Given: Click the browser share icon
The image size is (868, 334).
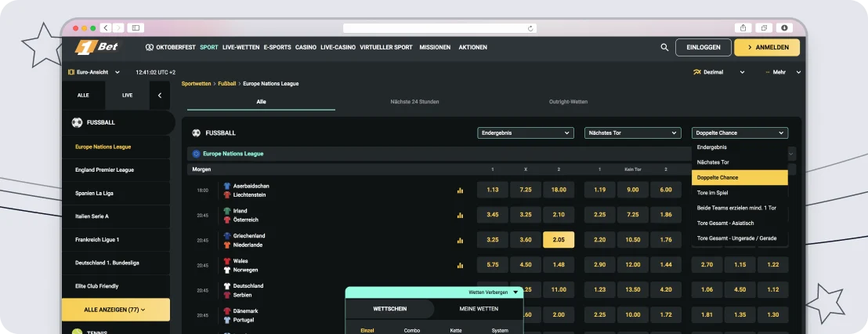Looking at the screenshot, I should click(x=743, y=27).
